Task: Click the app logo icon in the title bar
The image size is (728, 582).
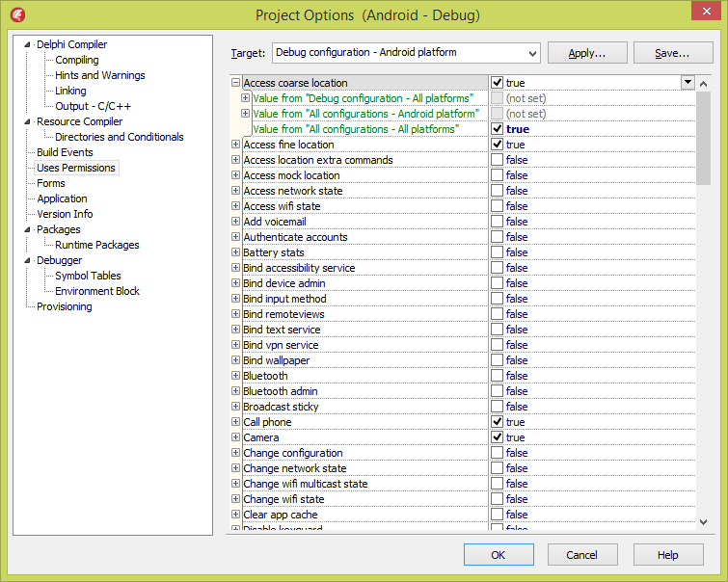Action: 17,15
